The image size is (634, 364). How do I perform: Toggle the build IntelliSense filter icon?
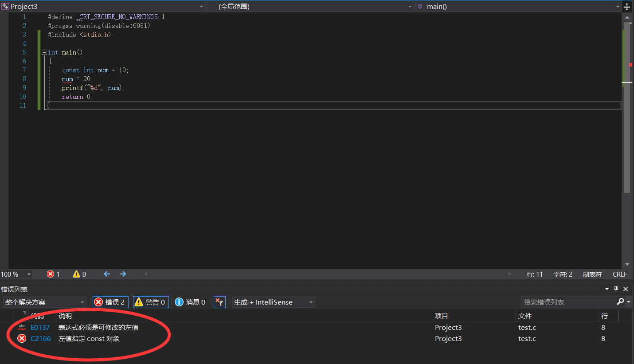pyautogui.click(x=219, y=302)
